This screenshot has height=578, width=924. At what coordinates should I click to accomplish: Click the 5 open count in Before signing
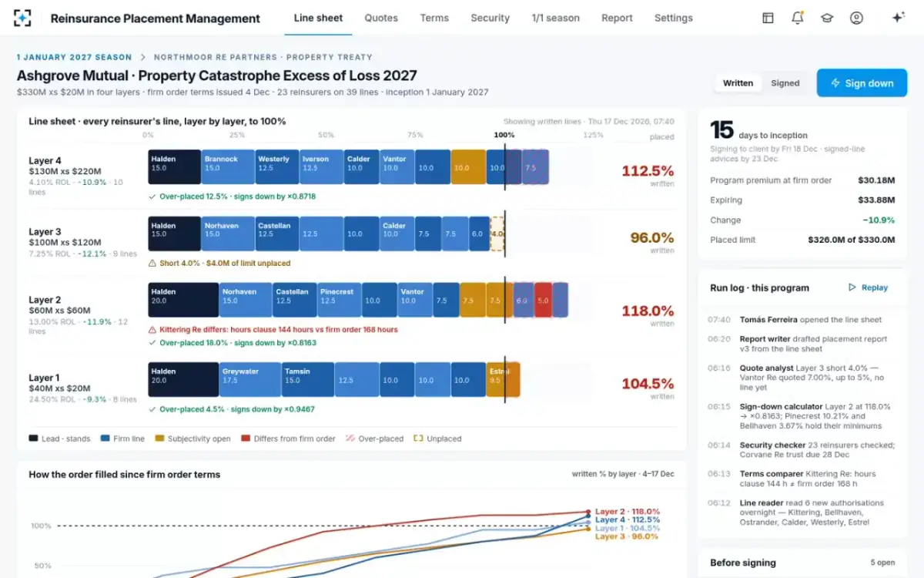(883, 563)
